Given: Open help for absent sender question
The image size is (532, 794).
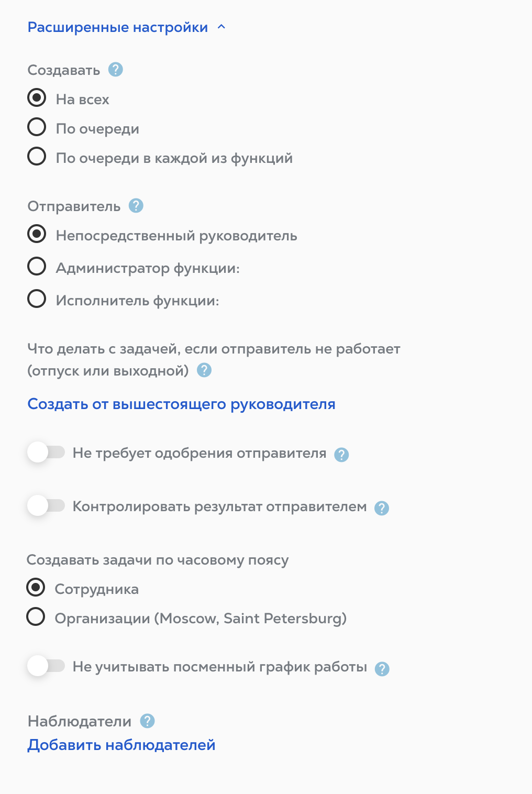Looking at the screenshot, I should [204, 370].
